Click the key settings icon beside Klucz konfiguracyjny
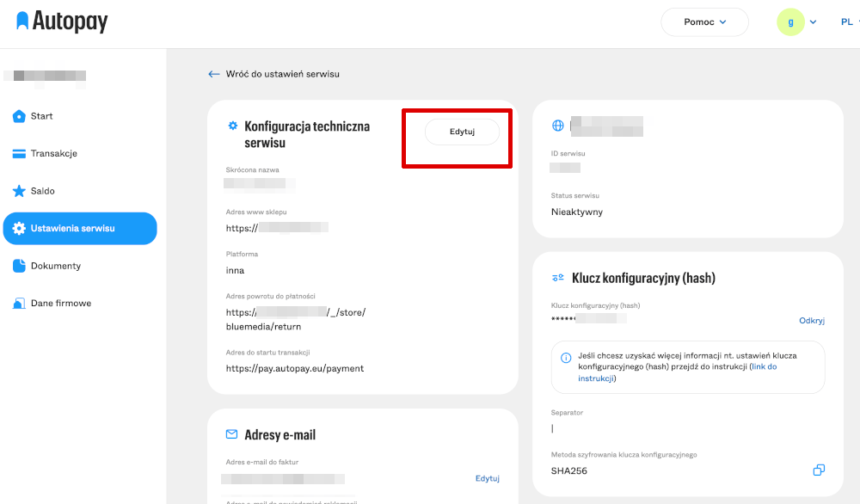This screenshot has width=860, height=504. (558, 278)
